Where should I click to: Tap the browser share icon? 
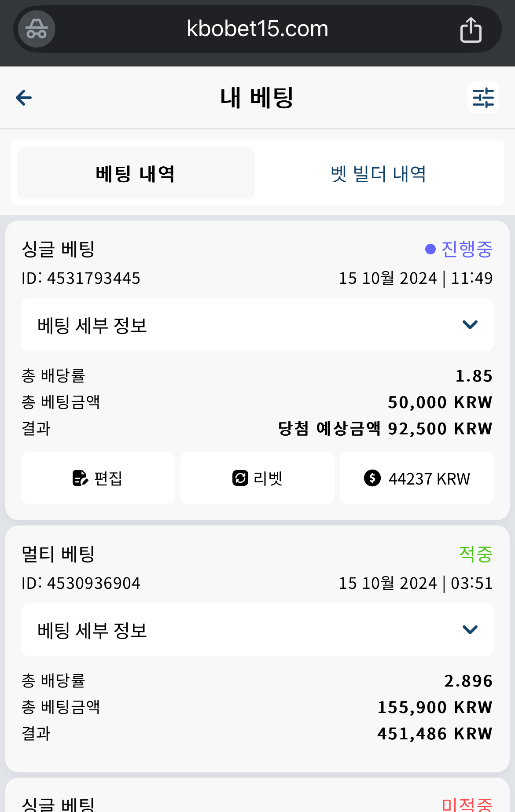(x=471, y=29)
